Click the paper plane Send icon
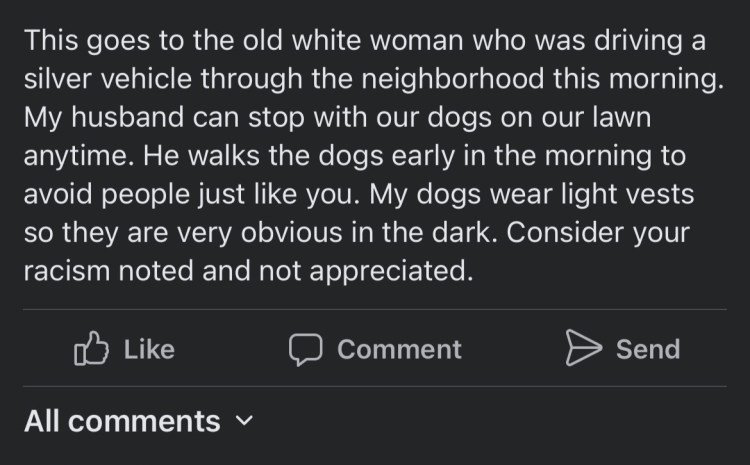This screenshot has height=465, width=750. pos(583,348)
